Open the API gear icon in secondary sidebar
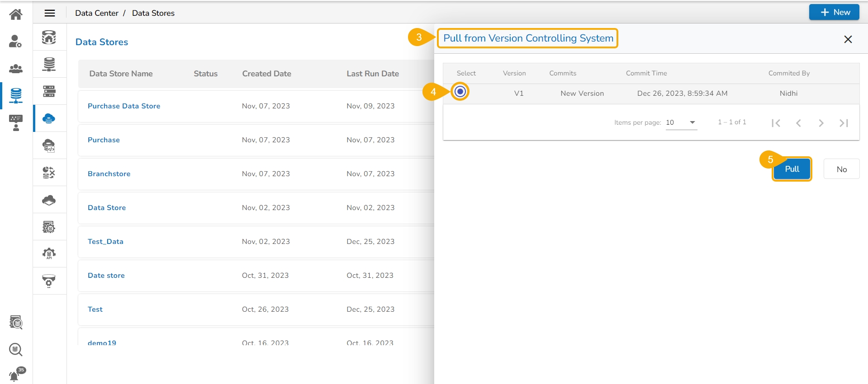 pos(49,254)
